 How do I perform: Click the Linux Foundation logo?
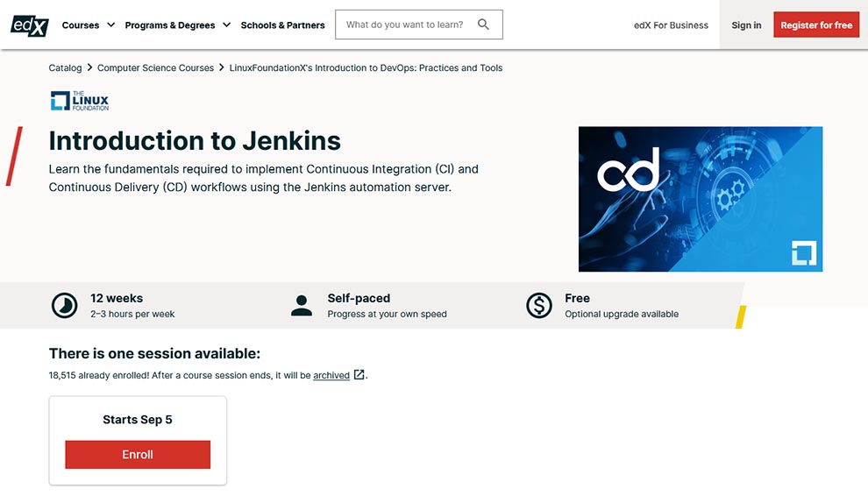(80, 101)
